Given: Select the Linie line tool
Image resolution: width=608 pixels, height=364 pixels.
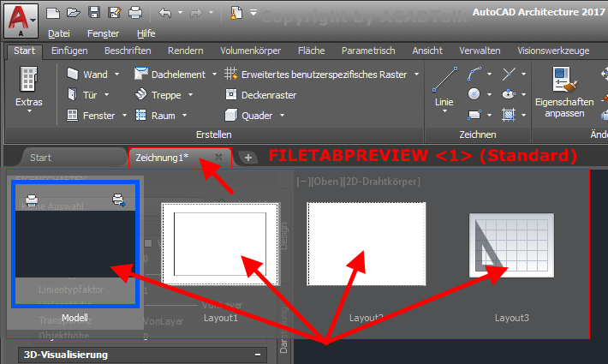Looking at the screenshot, I should 444,89.
